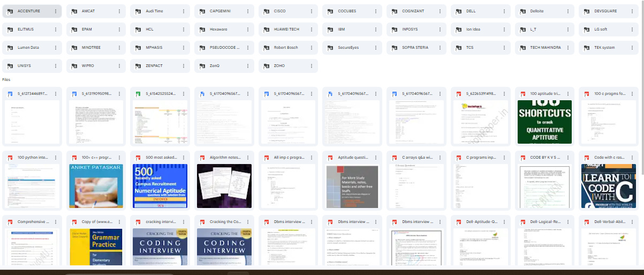This screenshot has height=275, width=644.
Task: Click the MINDTREE shared folder icon
Action: point(74,47)
